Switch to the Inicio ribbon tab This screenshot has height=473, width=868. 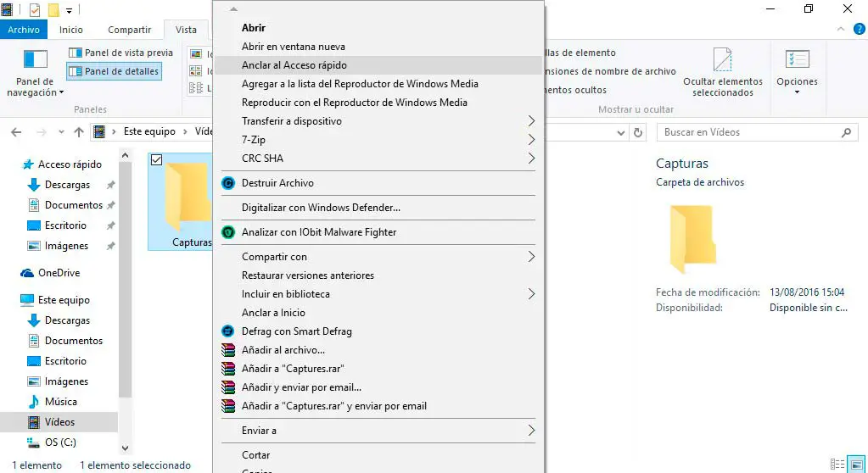click(x=71, y=30)
